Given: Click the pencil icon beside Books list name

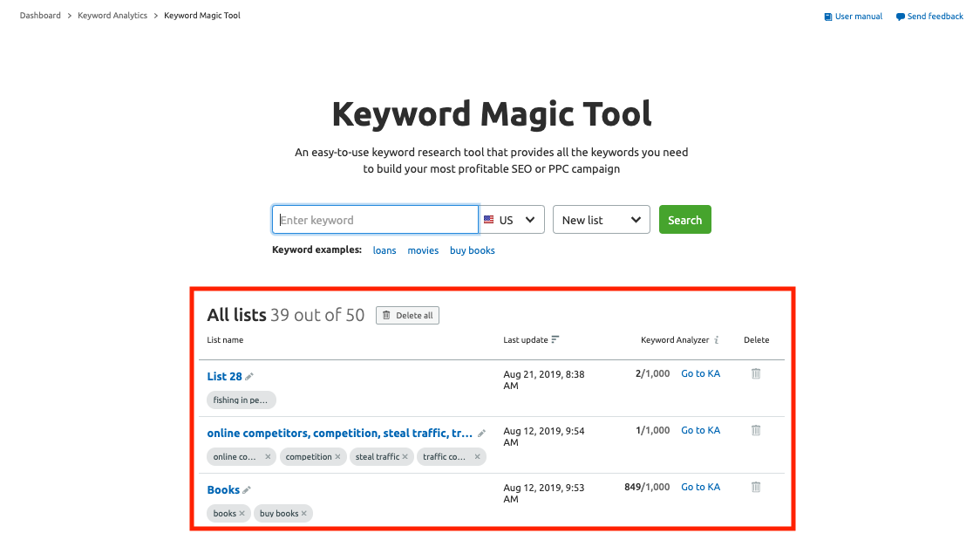Looking at the screenshot, I should pyautogui.click(x=246, y=489).
